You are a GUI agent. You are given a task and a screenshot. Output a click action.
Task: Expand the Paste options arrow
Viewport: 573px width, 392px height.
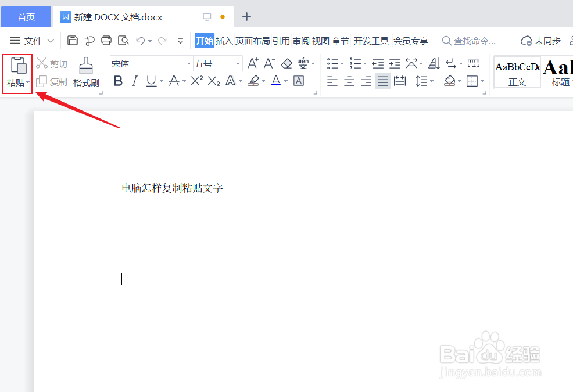(x=28, y=82)
